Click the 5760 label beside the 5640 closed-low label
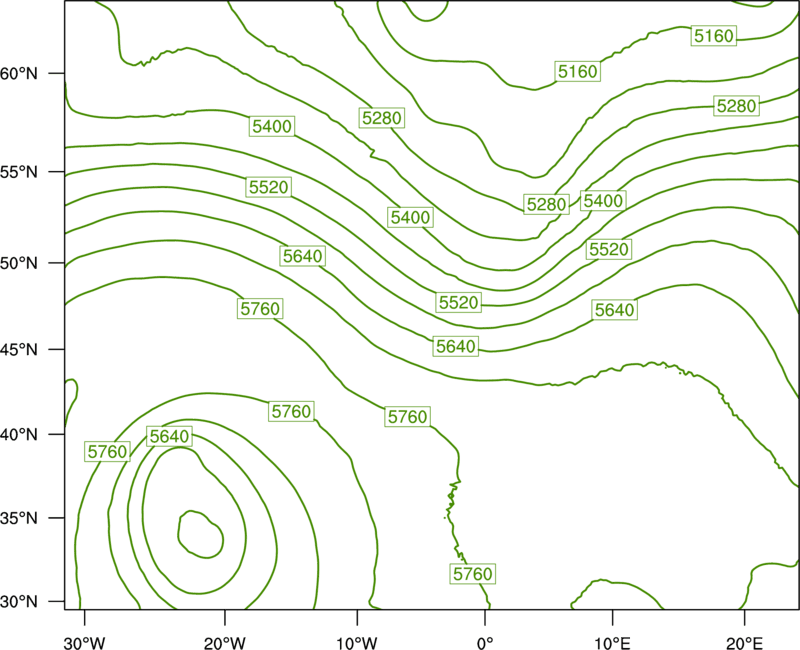Screen dimensions: 800x650 click(x=107, y=452)
